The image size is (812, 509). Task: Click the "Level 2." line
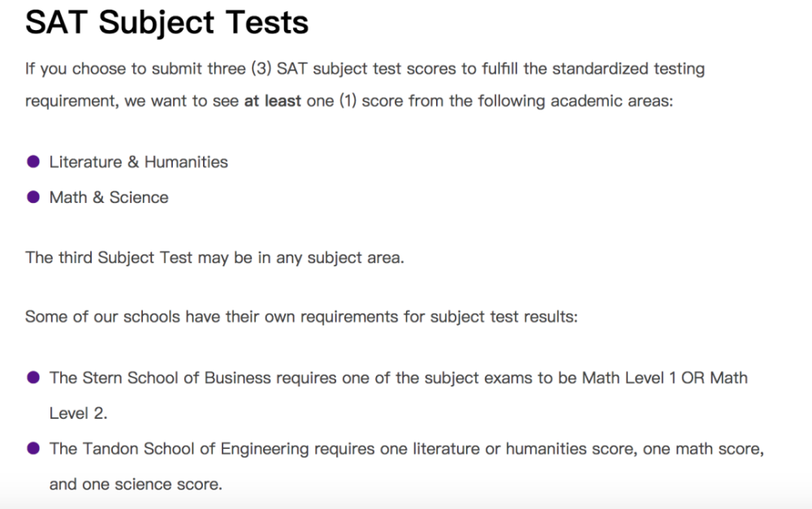pyautogui.click(x=78, y=413)
